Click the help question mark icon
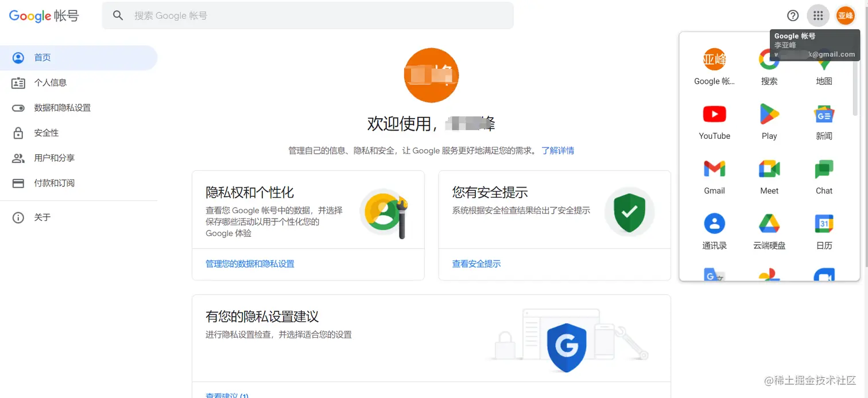This screenshot has height=398, width=868. (x=793, y=15)
